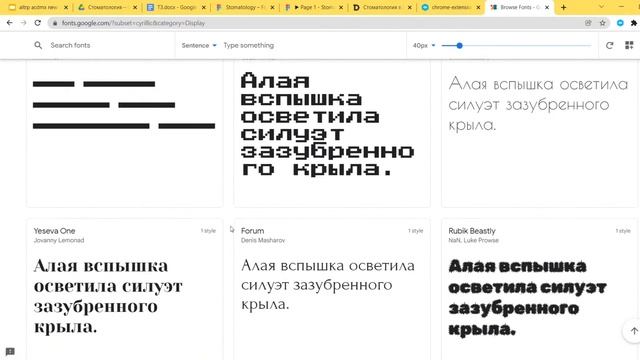The image size is (640, 360).
Task: Go back with browser back arrow
Action: click(x=9, y=23)
